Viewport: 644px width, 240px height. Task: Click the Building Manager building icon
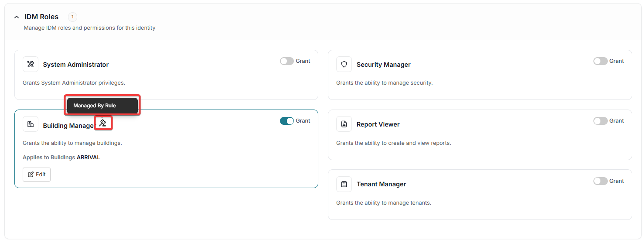(31, 124)
